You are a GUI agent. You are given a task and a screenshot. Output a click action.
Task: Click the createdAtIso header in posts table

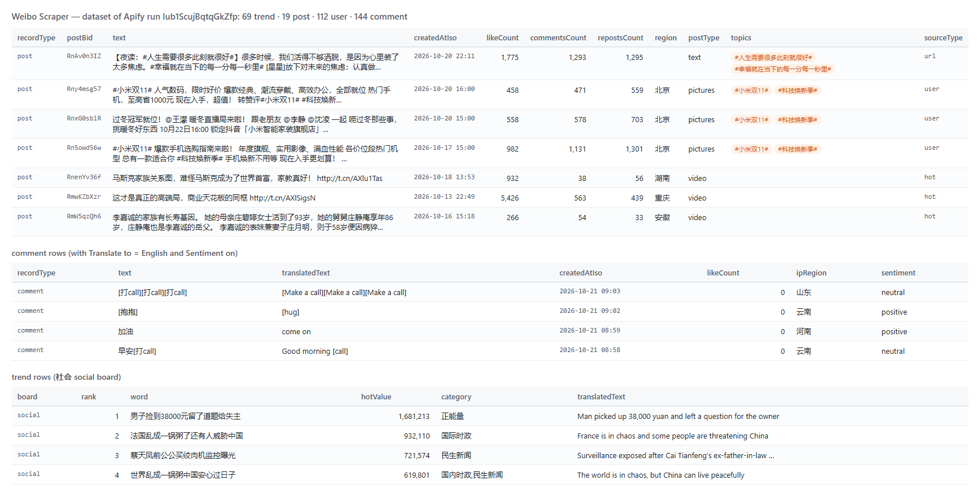(x=435, y=38)
